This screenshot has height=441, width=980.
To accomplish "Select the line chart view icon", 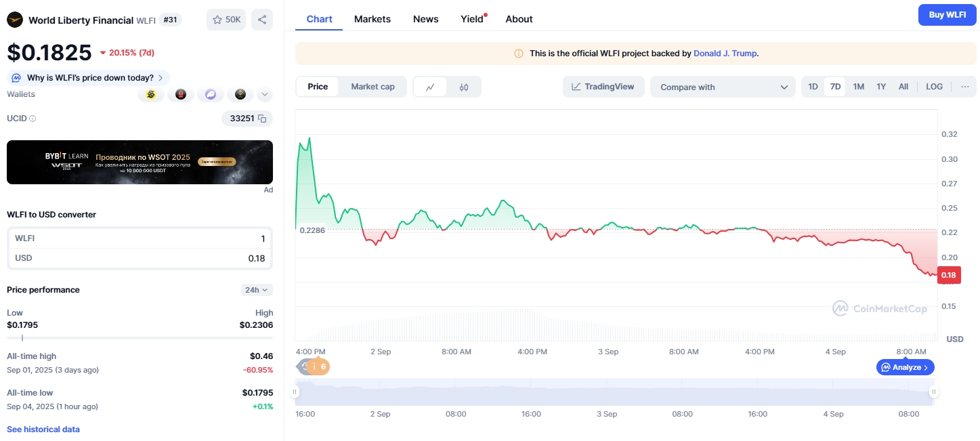I will pyautogui.click(x=430, y=87).
